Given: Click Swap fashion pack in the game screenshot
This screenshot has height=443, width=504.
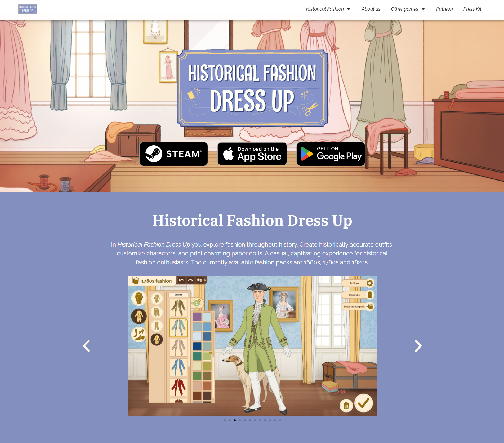Looking at the screenshot, I should [358, 306].
